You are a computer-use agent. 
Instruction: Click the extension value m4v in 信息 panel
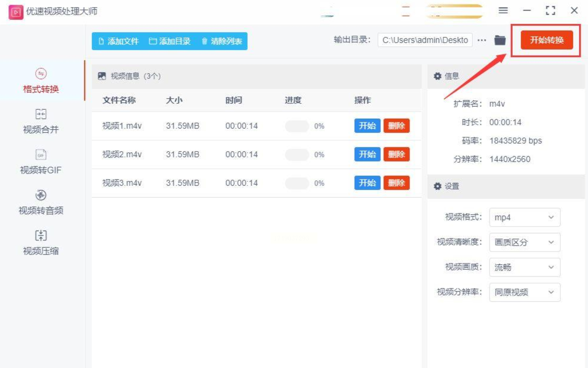tap(497, 104)
